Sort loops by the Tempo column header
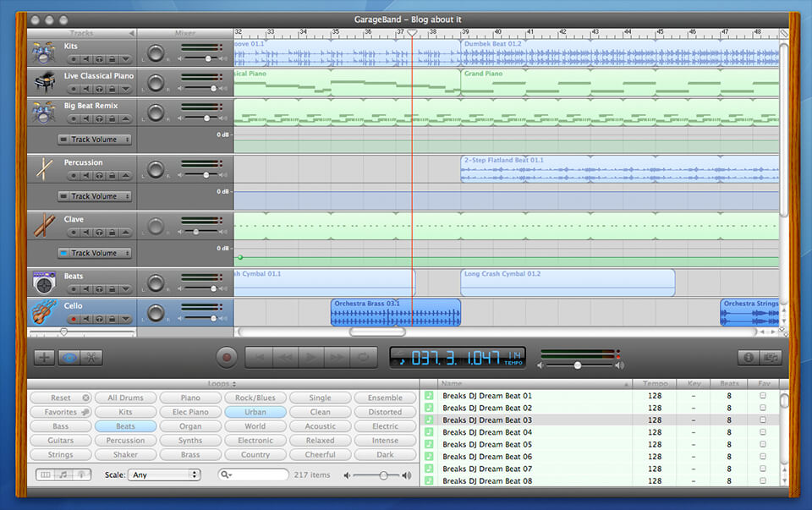Screen dimensions: 812x510 [x=655, y=384]
